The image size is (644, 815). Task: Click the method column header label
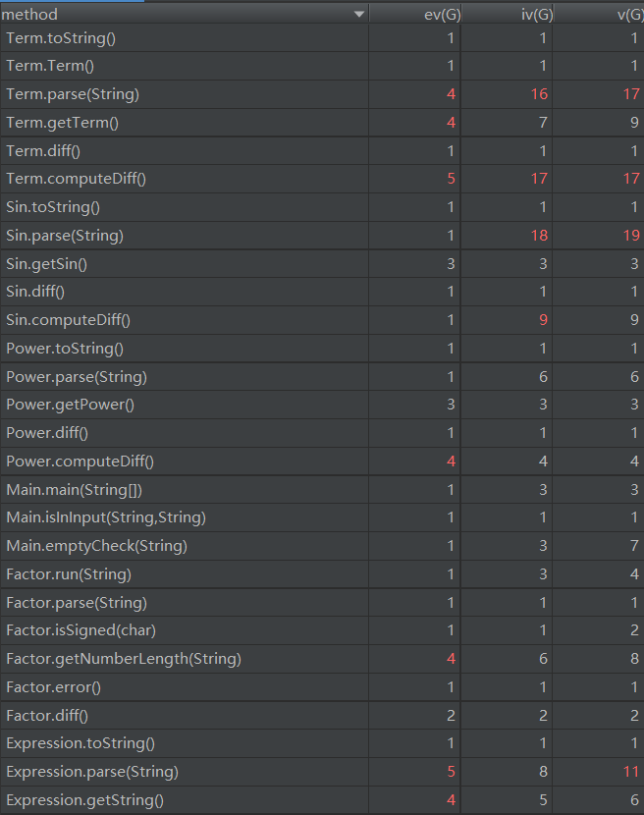click(x=30, y=15)
